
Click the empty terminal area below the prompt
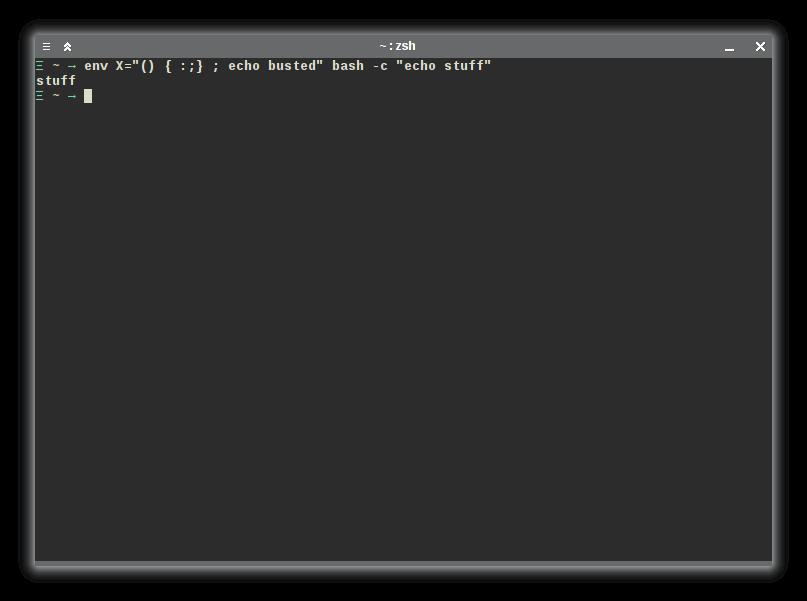(x=403, y=329)
